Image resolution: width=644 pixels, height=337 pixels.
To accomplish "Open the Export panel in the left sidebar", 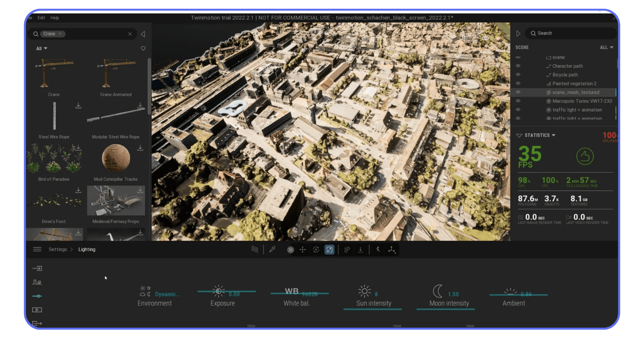I will (37, 323).
